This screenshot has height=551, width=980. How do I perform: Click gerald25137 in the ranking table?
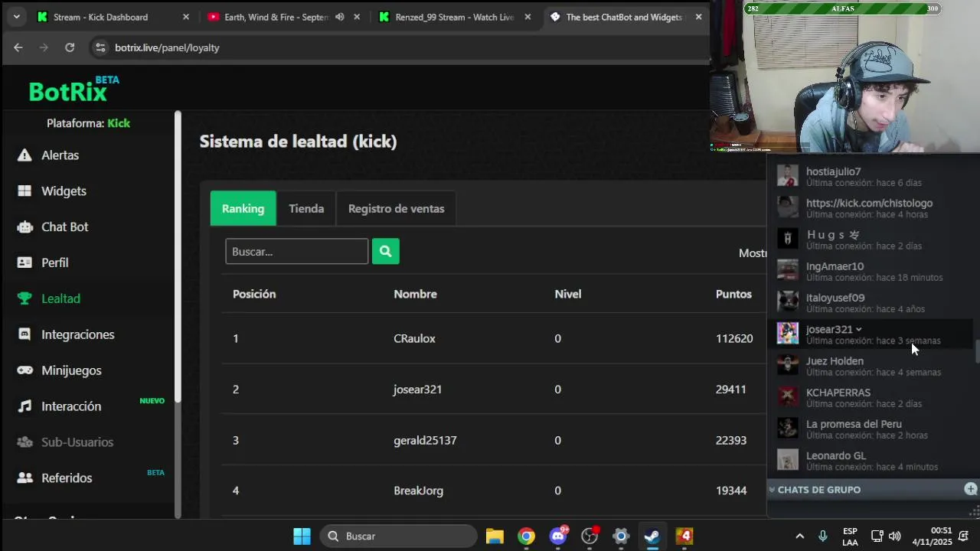(x=425, y=440)
